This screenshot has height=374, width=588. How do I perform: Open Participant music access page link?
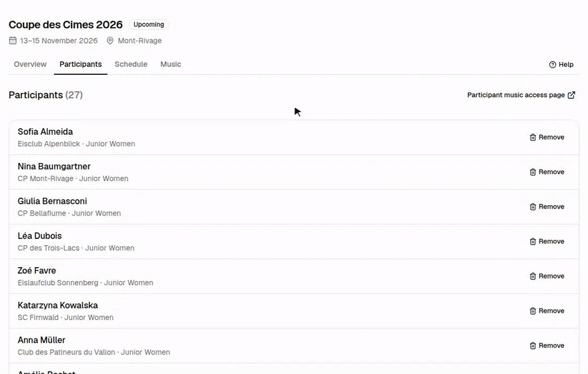tap(521, 95)
